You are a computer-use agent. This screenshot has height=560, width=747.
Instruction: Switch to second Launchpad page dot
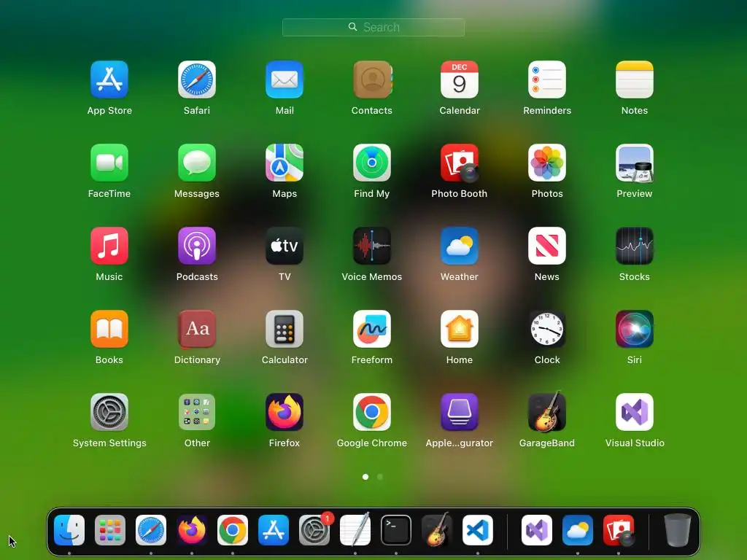click(x=379, y=477)
